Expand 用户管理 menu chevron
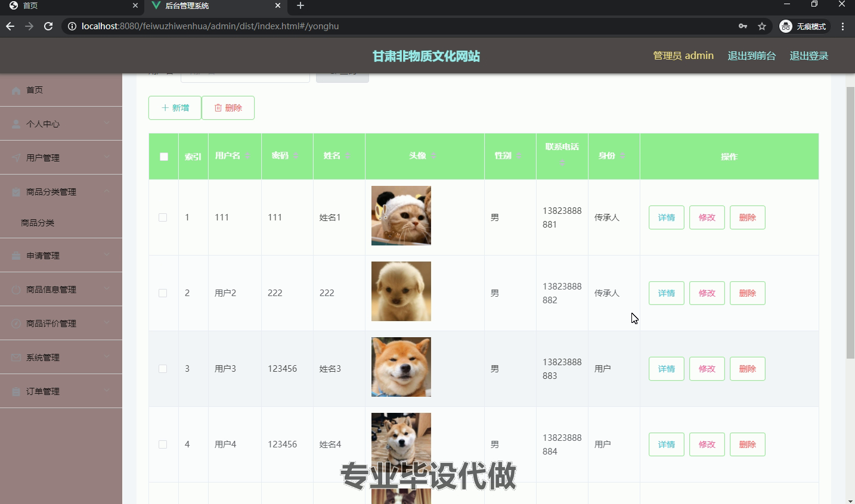Viewport: 855px width, 504px height. (107, 157)
